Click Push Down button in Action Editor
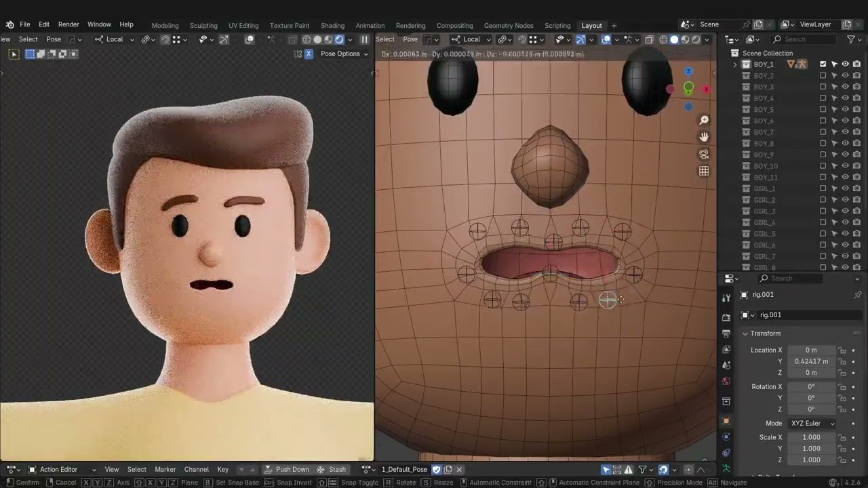 [x=286, y=469]
